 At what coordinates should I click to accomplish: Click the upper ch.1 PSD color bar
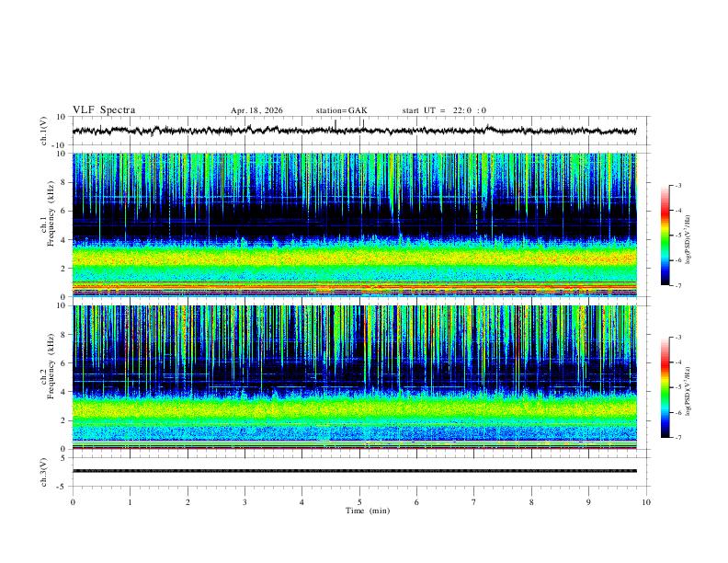pos(665,236)
